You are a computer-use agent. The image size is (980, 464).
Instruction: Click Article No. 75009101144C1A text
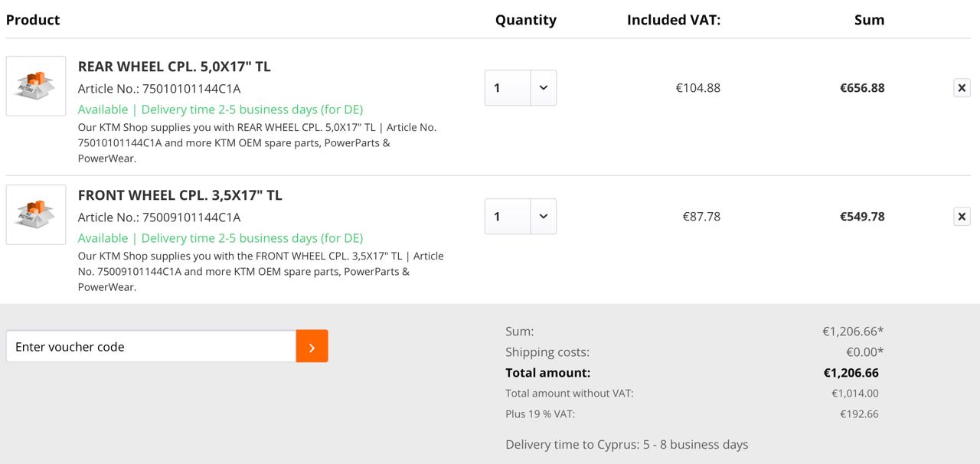click(159, 217)
